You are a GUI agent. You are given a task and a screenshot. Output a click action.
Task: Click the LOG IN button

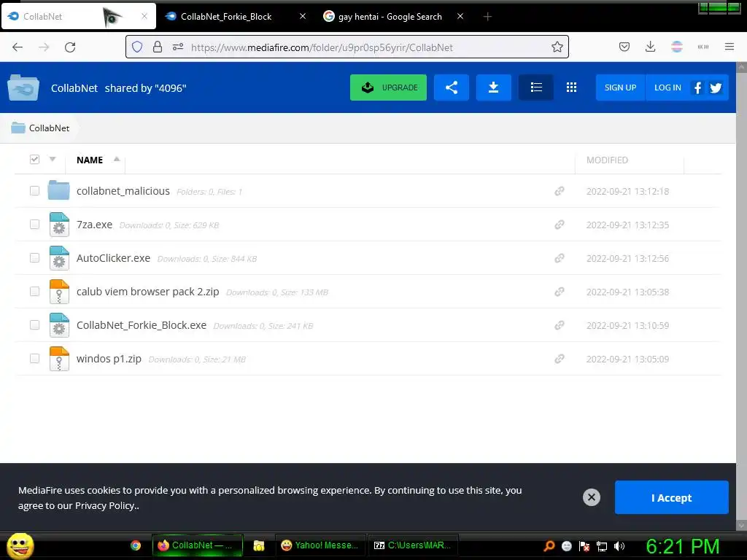pyautogui.click(x=667, y=87)
